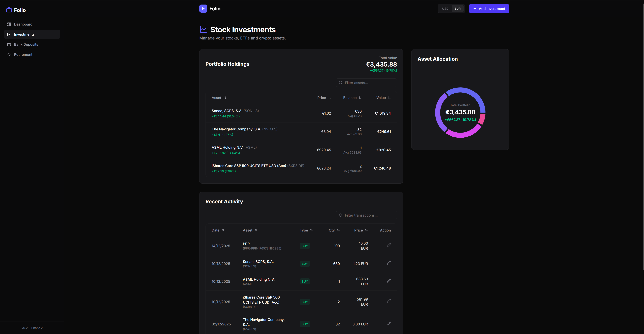Edit the Sonae, SGPS transaction pencil icon

pos(389,263)
